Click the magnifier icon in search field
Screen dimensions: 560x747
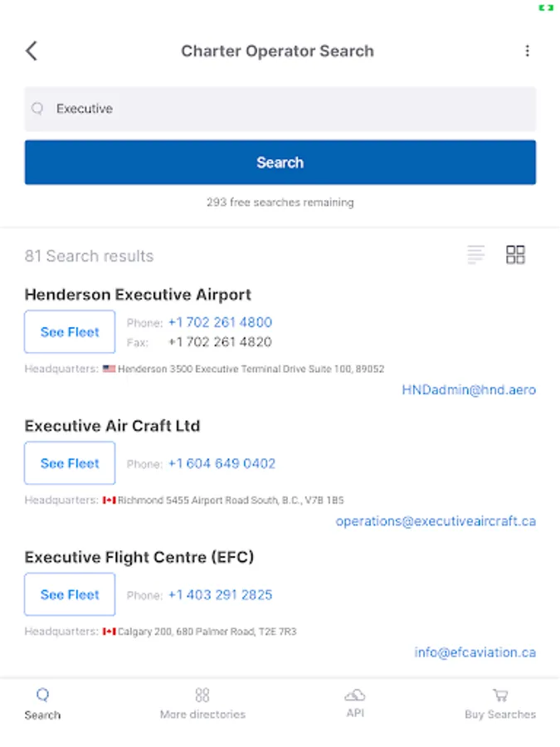(37, 109)
